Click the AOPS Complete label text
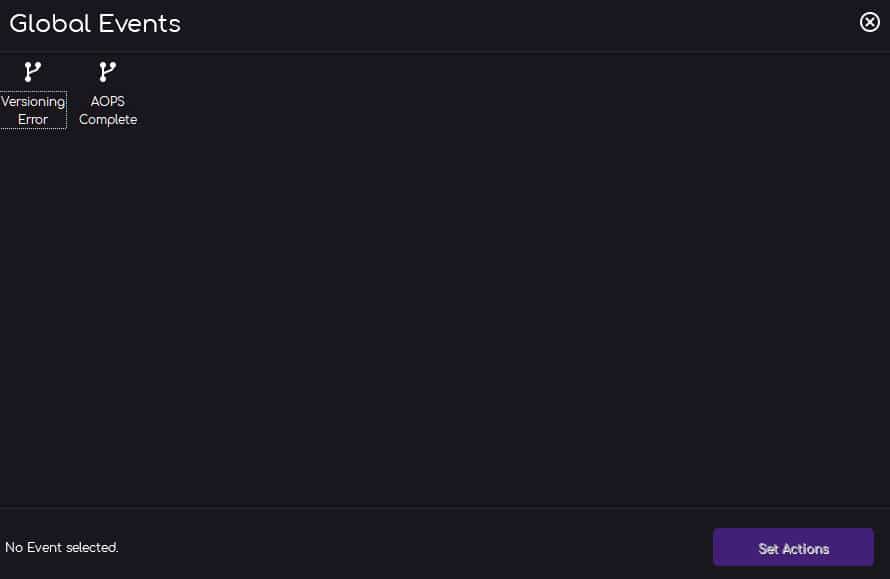The width and height of the screenshot is (890, 579). point(108,110)
